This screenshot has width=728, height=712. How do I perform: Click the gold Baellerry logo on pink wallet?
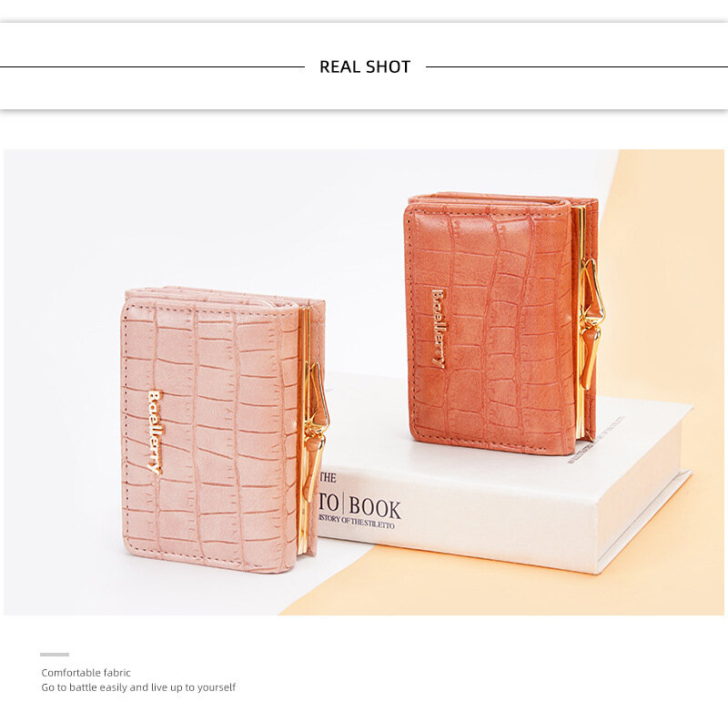(x=155, y=432)
